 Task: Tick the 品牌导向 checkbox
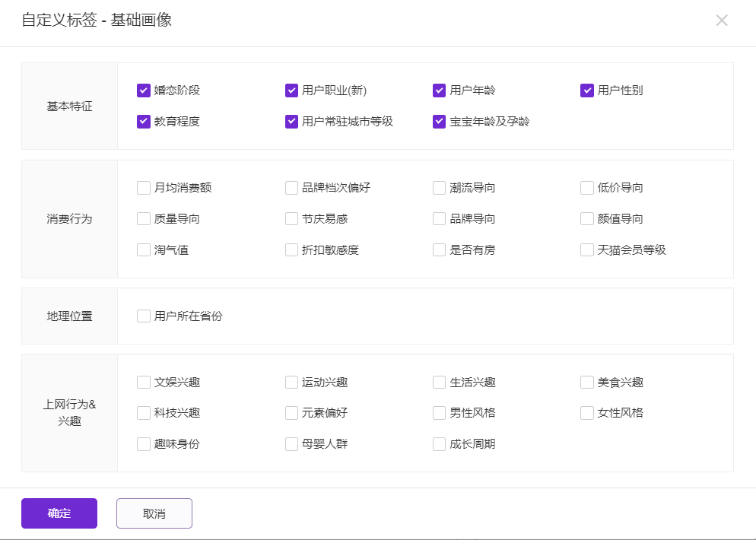tap(439, 219)
